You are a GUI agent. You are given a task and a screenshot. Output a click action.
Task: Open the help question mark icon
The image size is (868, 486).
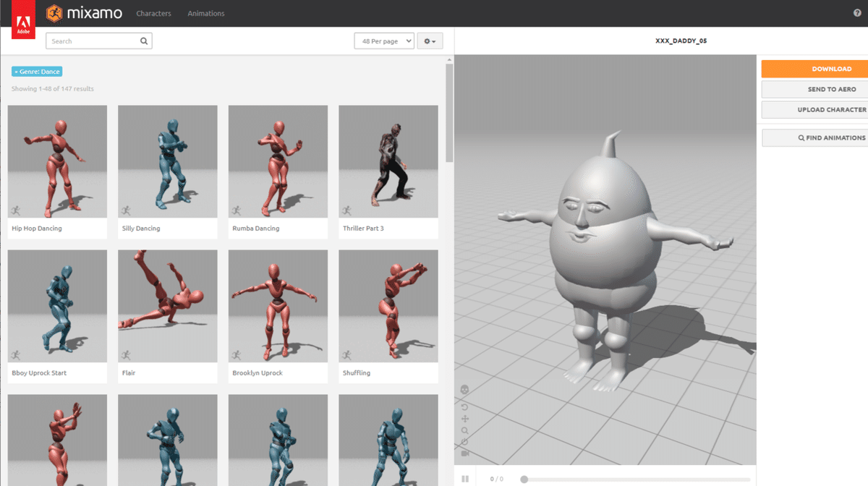858,14
